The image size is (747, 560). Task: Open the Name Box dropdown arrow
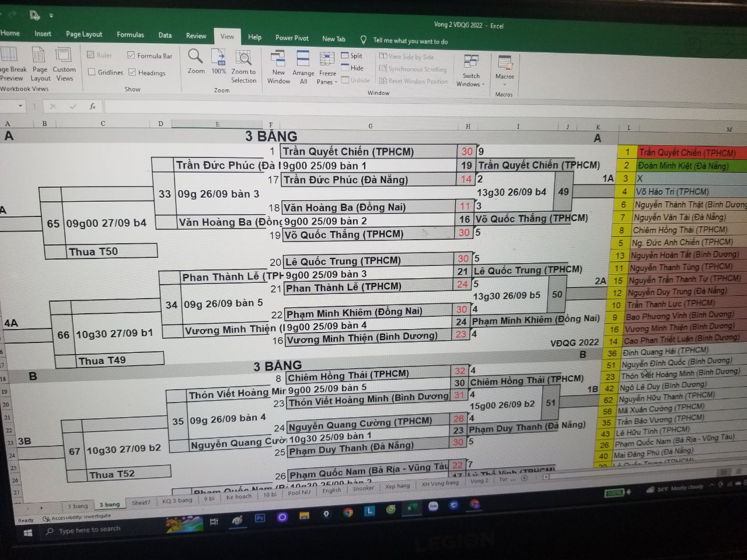(x=20, y=106)
